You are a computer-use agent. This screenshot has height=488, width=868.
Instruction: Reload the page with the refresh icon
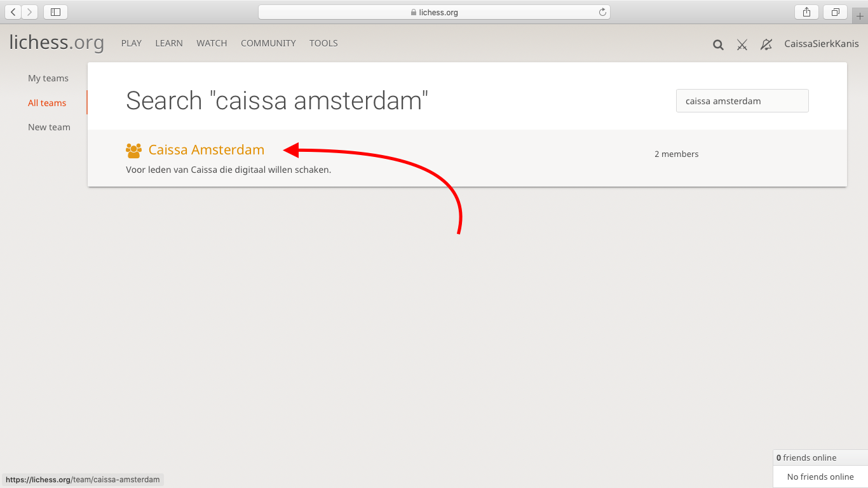602,12
